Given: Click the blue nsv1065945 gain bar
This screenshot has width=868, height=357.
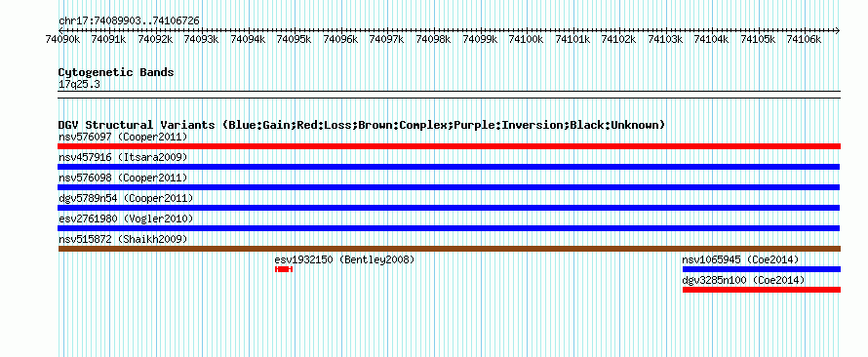Looking at the screenshot, I should [762, 269].
